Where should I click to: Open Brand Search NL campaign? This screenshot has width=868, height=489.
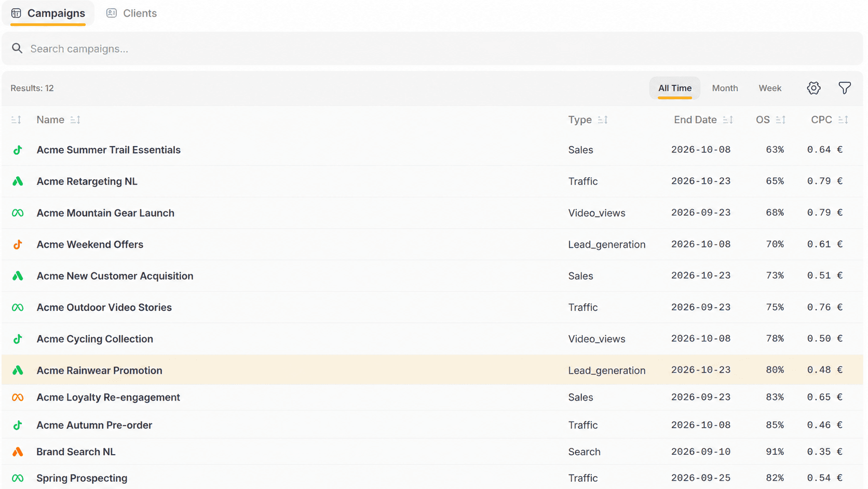[x=76, y=452]
